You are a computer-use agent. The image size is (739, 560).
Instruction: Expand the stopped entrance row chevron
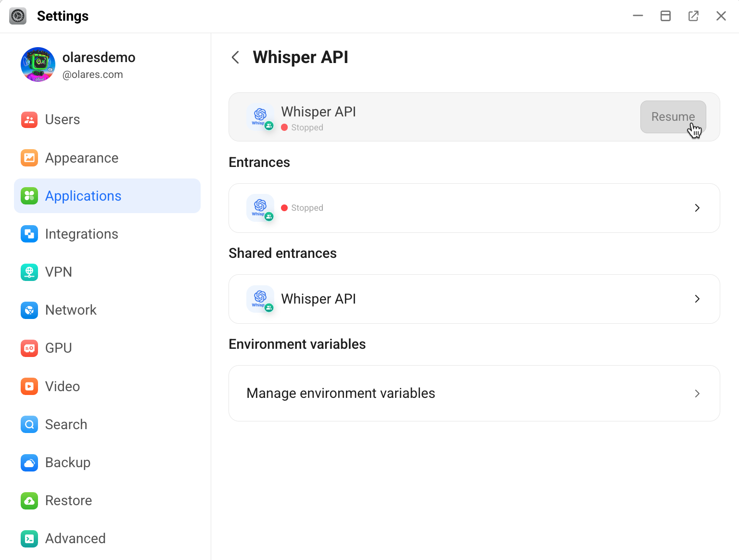[697, 208]
